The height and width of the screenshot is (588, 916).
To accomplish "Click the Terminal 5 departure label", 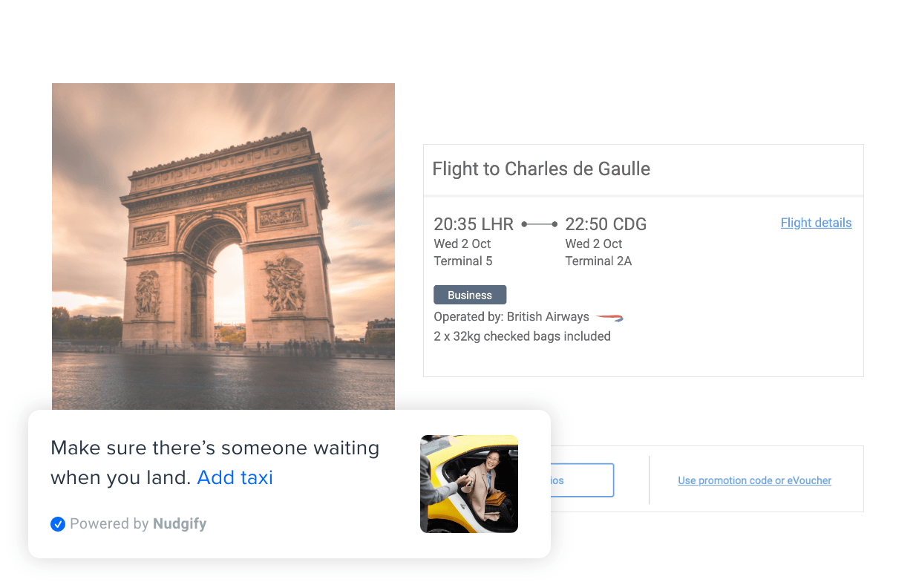I will (463, 261).
